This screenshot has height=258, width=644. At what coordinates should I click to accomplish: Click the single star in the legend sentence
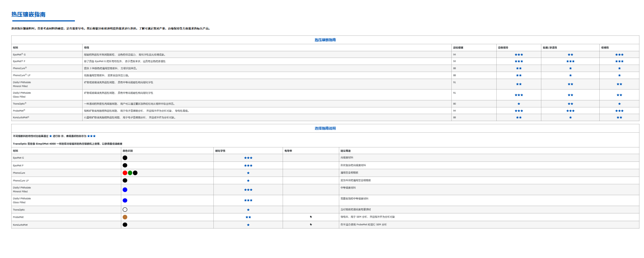[x=51, y=136]
